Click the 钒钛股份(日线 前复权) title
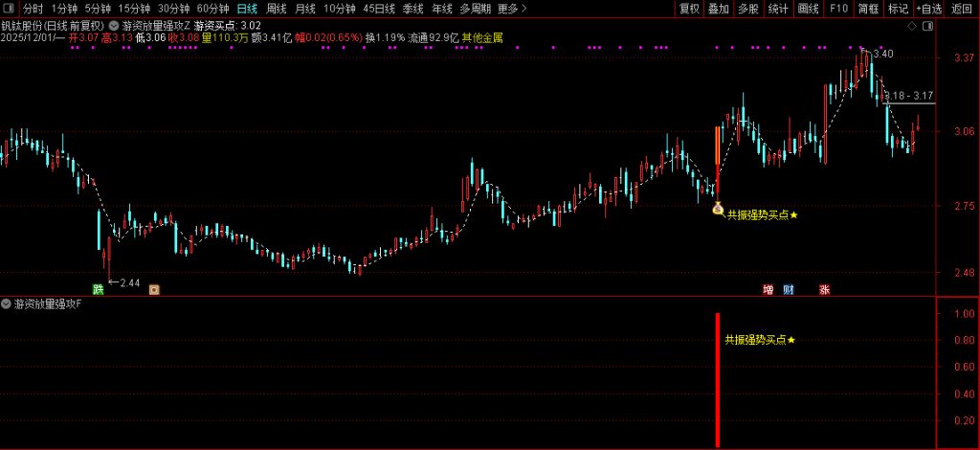This screenshot has width=980, height=450. click(x=54, y=26)
